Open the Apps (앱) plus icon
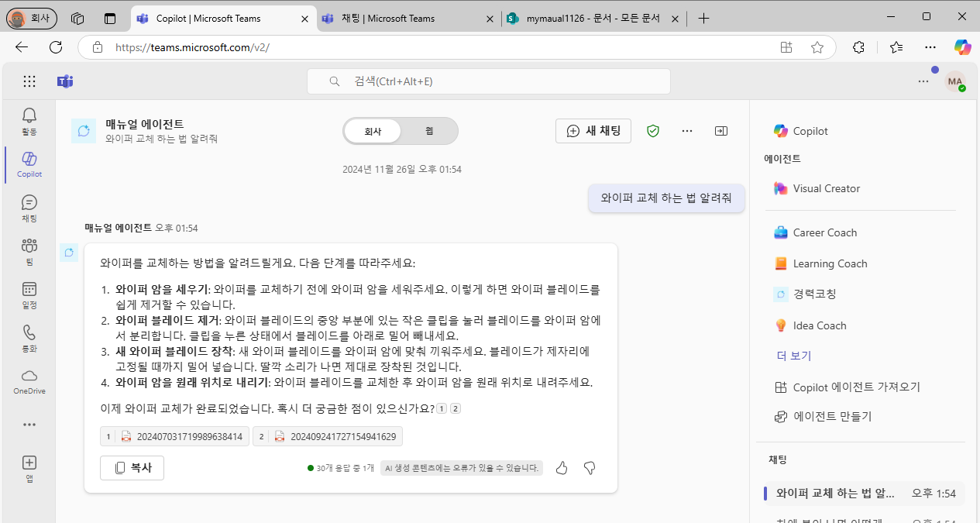The width and height of the screenshot is (980, 523). (29, 468)
